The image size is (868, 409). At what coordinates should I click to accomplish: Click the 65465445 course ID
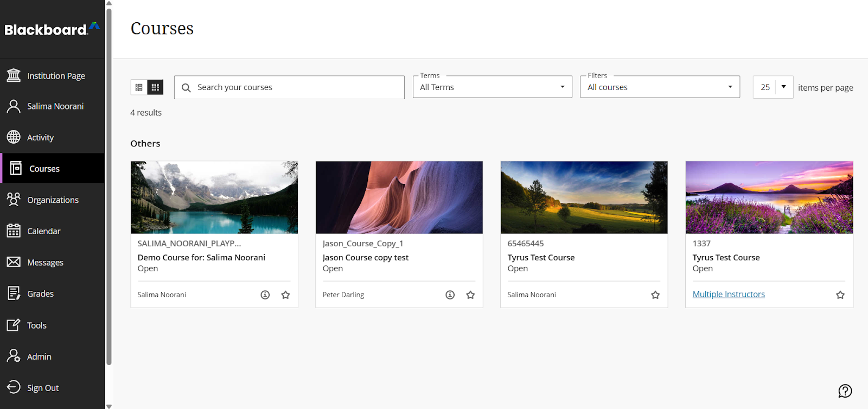tap(526, 244)
